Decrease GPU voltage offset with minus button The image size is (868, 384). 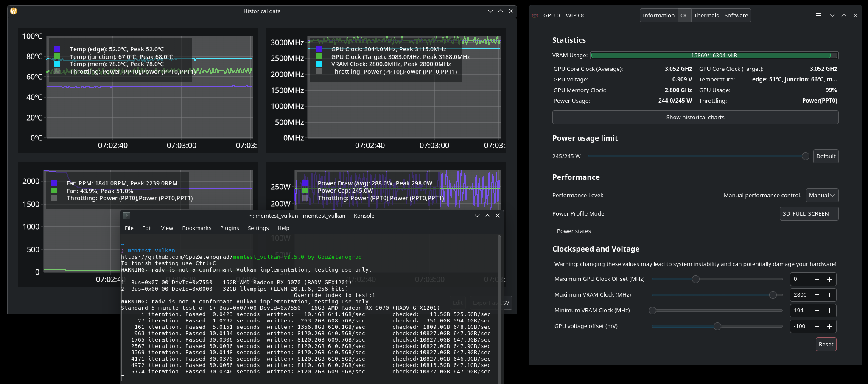[x=817, y=326]
